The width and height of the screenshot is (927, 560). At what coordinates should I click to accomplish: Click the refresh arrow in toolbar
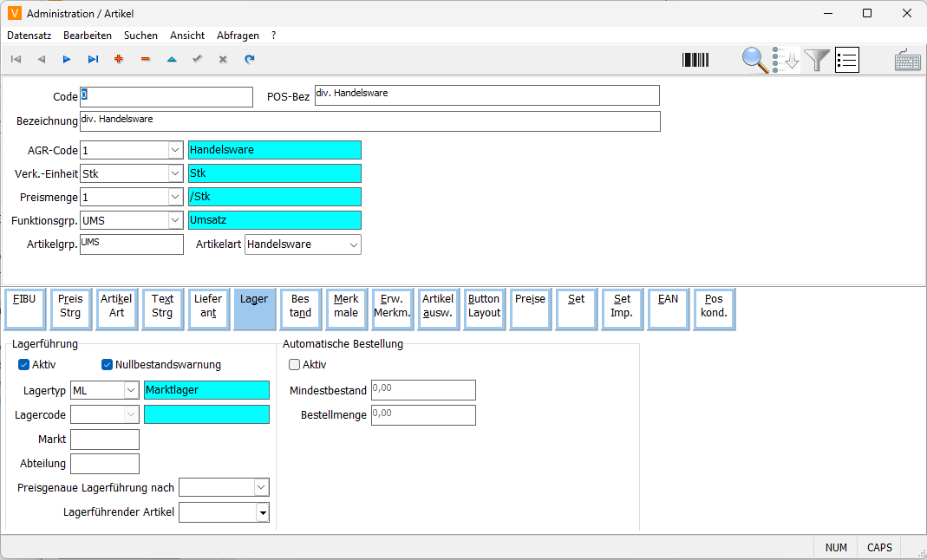pos(250,60)
